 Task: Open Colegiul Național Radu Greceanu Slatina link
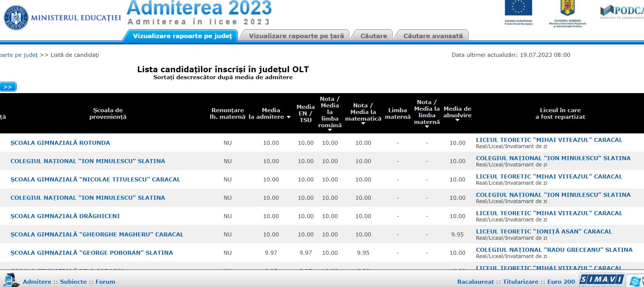554,250
